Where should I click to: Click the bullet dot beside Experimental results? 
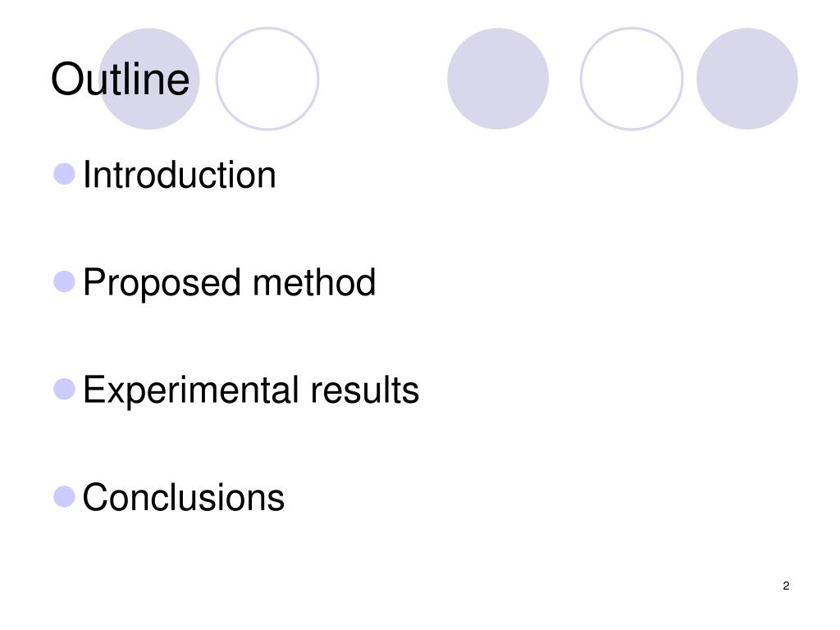pos(64,389)
